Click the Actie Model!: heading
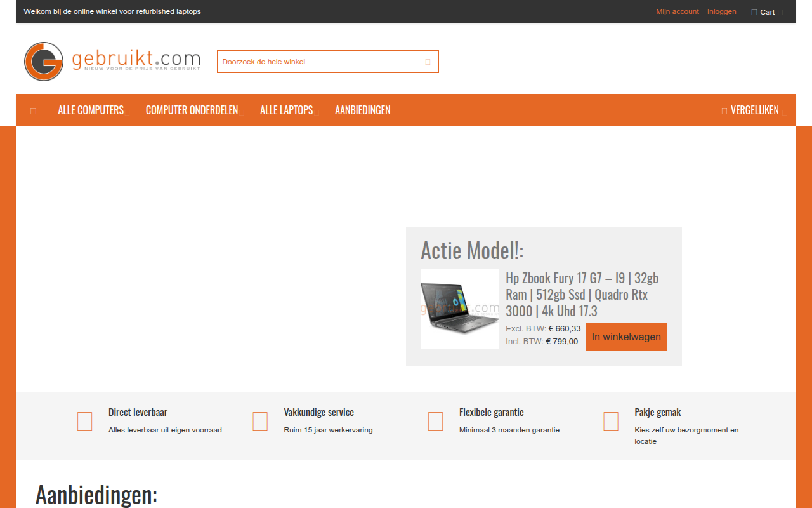The image size is (812, 508). click(x=473, y=250)
